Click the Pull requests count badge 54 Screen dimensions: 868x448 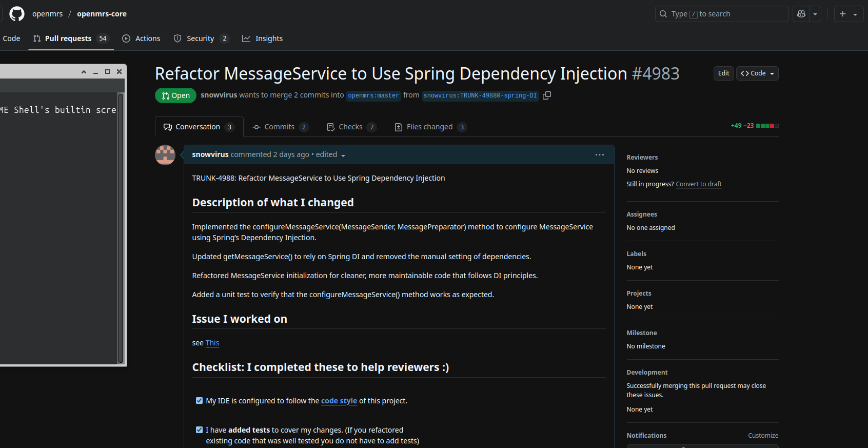point(103,38)
